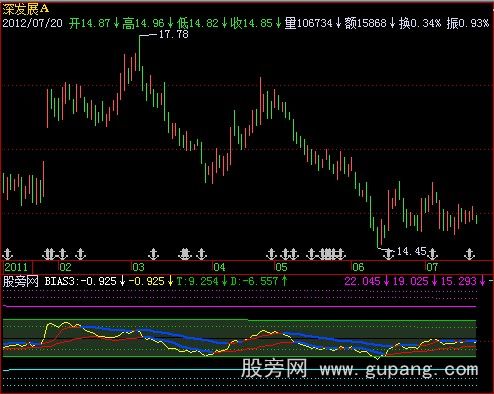Select the 2011 label on time axis
494x394 pixels.
pyautogui.click(x=16, y=267)
